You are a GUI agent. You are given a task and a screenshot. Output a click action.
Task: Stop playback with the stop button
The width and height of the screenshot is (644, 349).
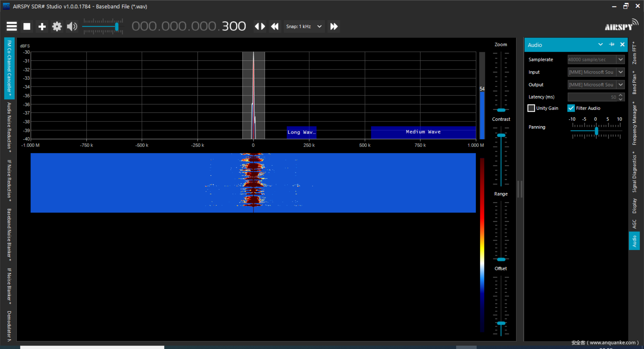click(27, 26)
